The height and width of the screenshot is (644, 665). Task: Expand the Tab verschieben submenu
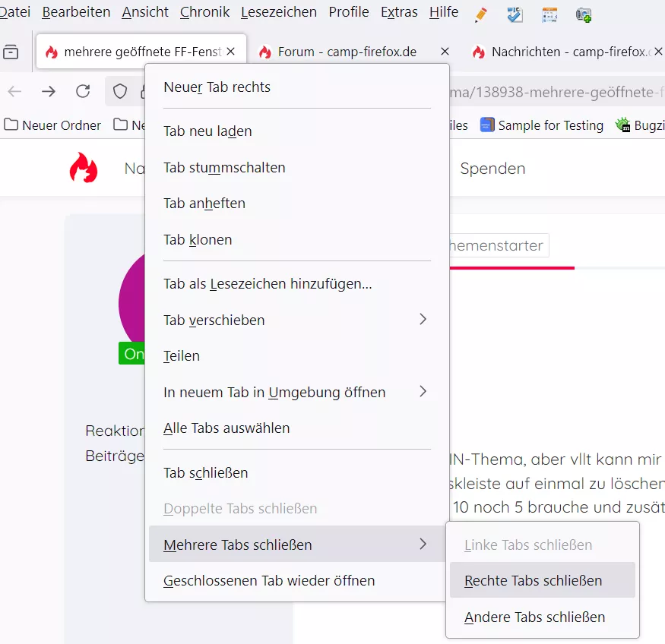(297, 320)
